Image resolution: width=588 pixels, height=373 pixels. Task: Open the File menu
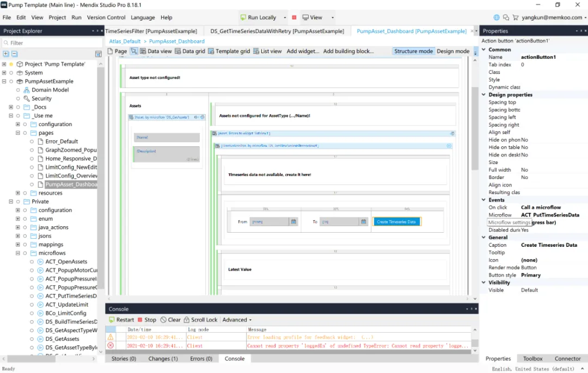tap(7, 17)
